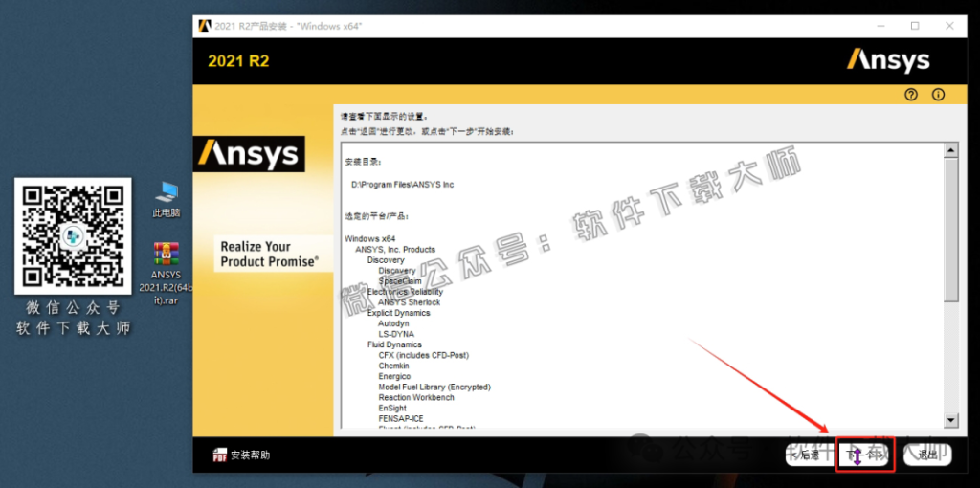Click the info circle icon

[x=938, y=95]
